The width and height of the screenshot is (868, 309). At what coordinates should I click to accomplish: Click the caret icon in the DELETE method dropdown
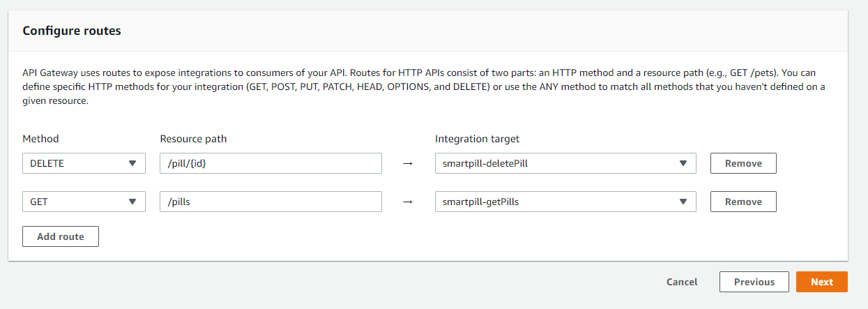[x=132, y=164]
